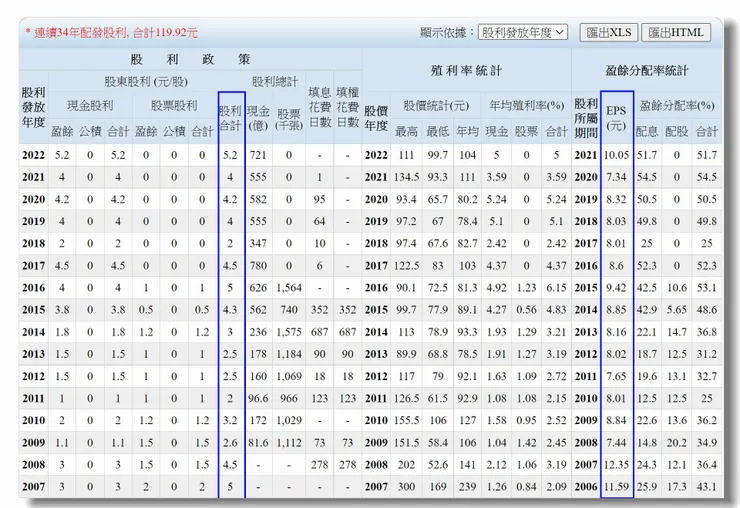Click the 股利總計 column group header
Viewport: 740px width, 508px height.
(275, 82)
